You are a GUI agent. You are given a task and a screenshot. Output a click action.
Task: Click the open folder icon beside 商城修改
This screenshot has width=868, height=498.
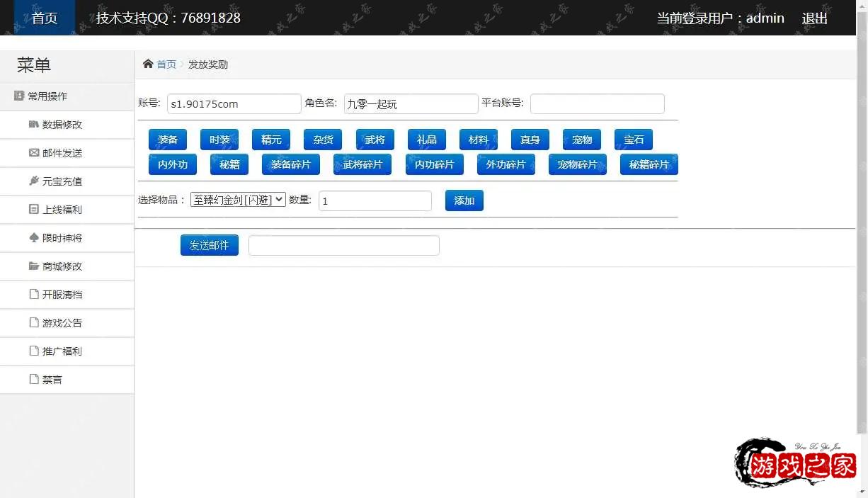tap(33, 266)
